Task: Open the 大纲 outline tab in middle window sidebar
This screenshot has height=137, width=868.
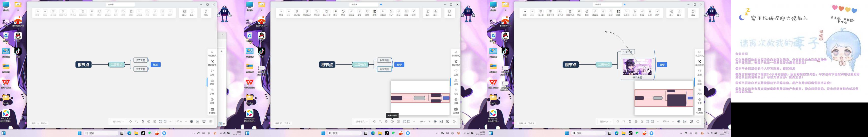Action: click(456, 91)
